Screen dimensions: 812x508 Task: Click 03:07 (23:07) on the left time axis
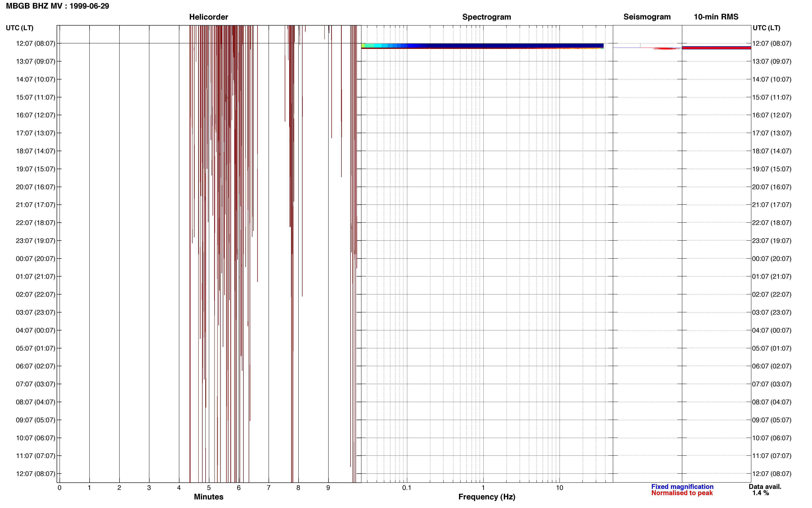36,313
